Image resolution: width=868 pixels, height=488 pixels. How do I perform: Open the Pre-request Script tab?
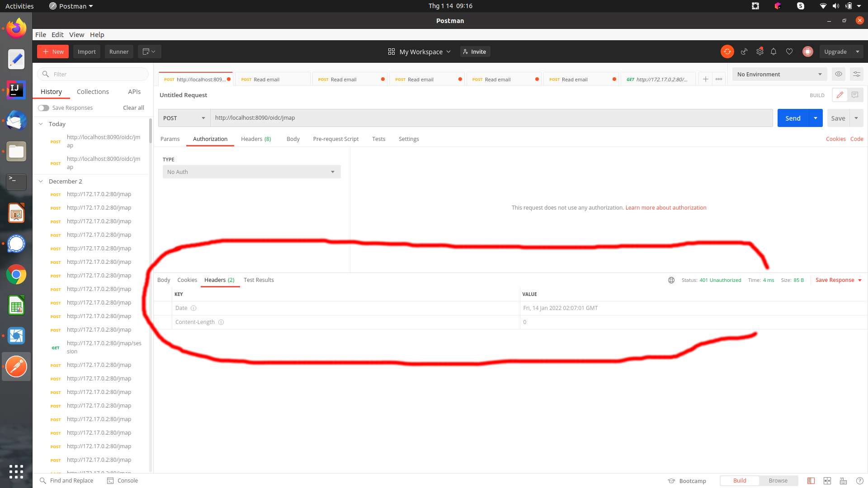335,139
